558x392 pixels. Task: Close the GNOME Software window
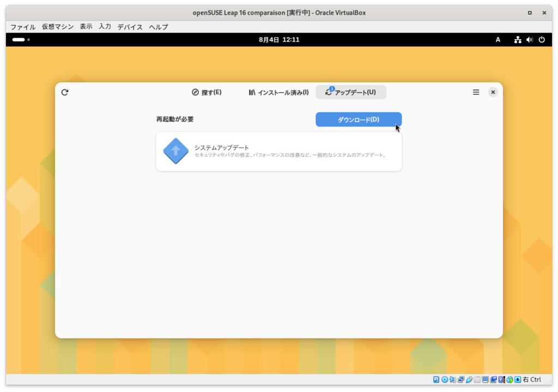coord(493,92)
